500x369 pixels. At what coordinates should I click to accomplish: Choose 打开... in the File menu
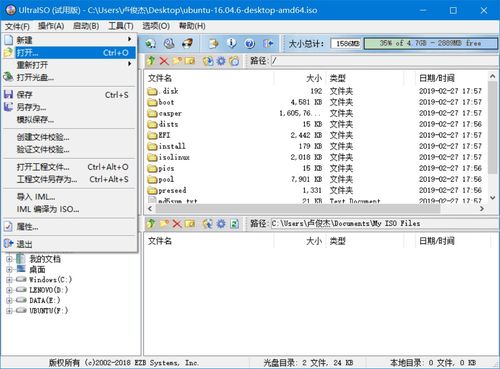point(70,52)
